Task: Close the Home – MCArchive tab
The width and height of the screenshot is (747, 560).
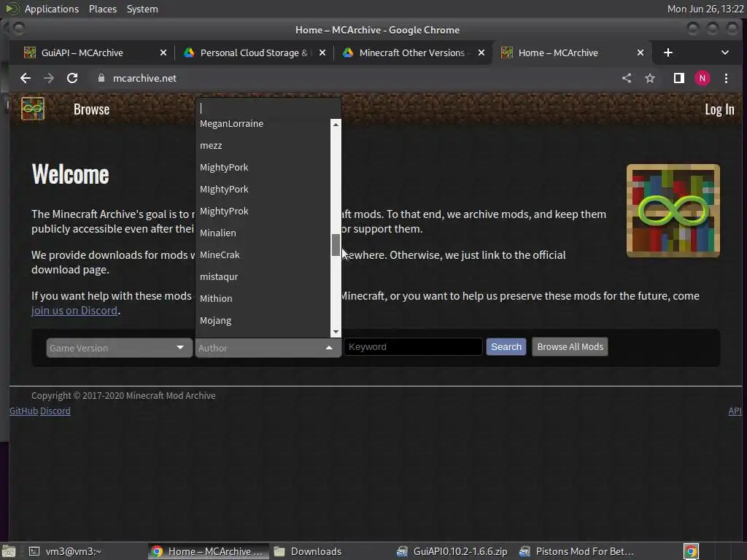Action: (x=640, y=52)
